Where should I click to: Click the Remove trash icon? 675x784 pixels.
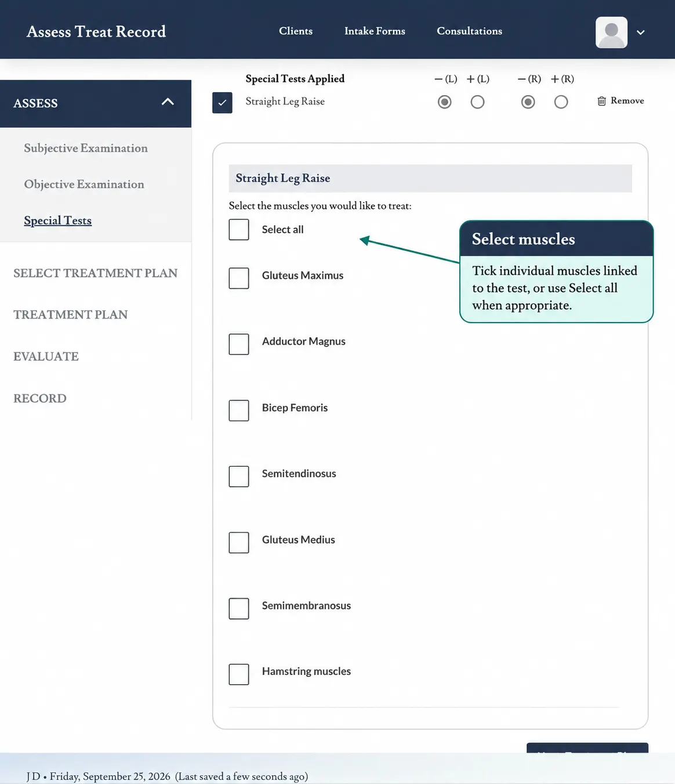tap(602, 101)
